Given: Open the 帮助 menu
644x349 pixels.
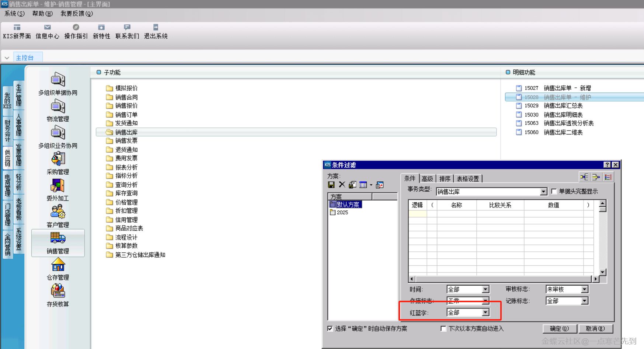Looking at the screenshot, I should [42, 14].
